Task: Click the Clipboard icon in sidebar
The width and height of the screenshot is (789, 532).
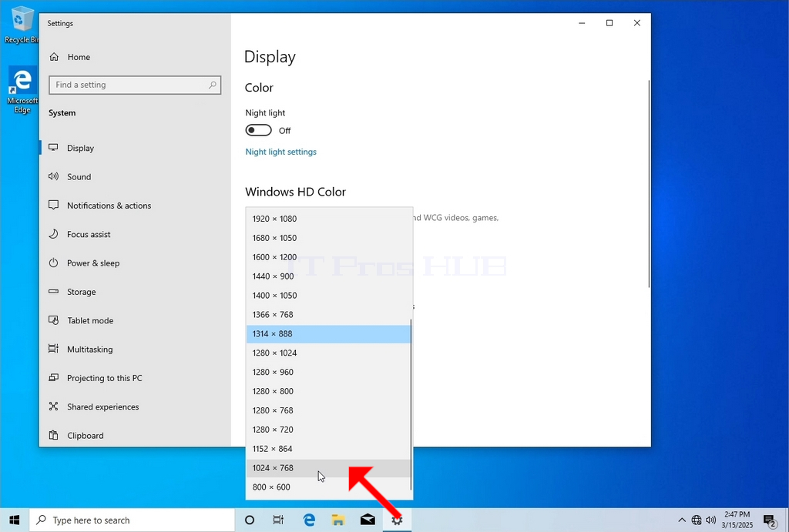Action: pos(53,436)
